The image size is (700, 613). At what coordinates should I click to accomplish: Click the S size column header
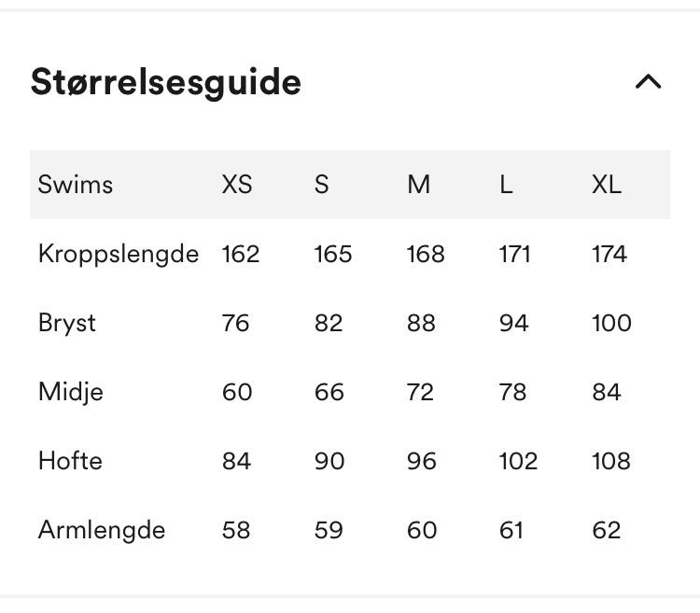tap(322, 185)
